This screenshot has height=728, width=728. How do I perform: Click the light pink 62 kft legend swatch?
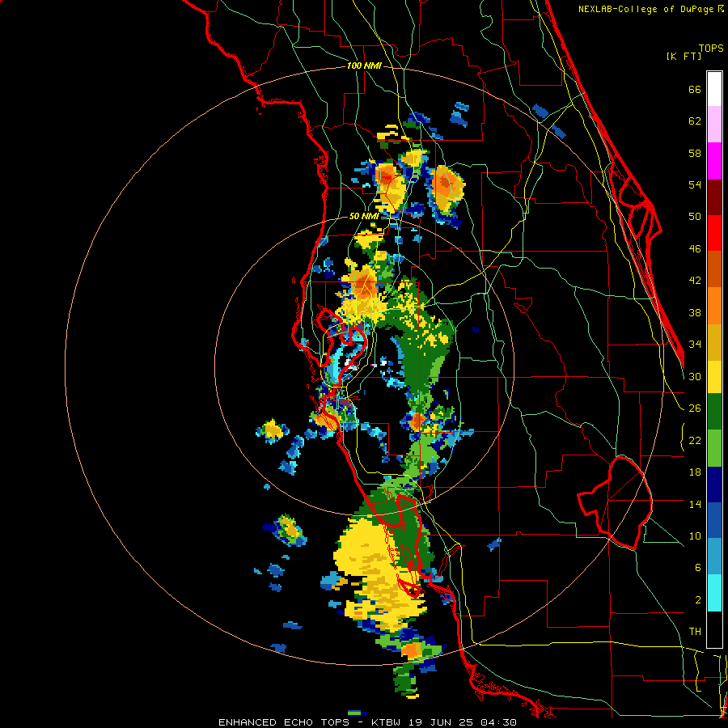click(x=714, y=125)
